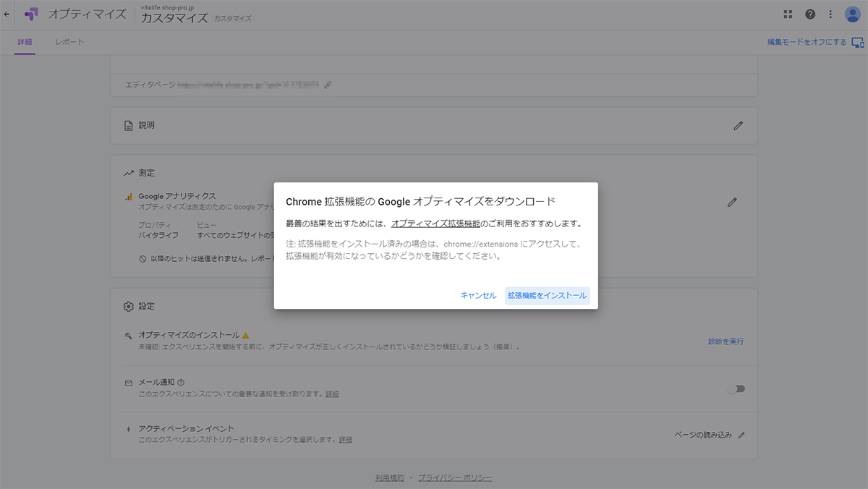868x489 pixels.
Task: Open 詳細 link under アクティベーション イベント
Action: [346, 440]
